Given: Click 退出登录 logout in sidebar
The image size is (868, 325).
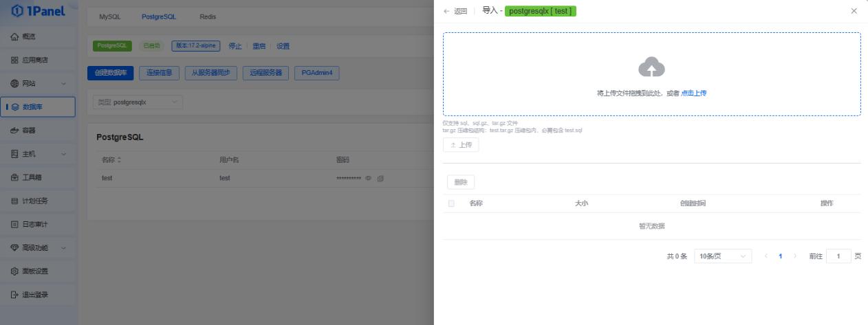Looking at the screenshot, I should tap(39, 295).
